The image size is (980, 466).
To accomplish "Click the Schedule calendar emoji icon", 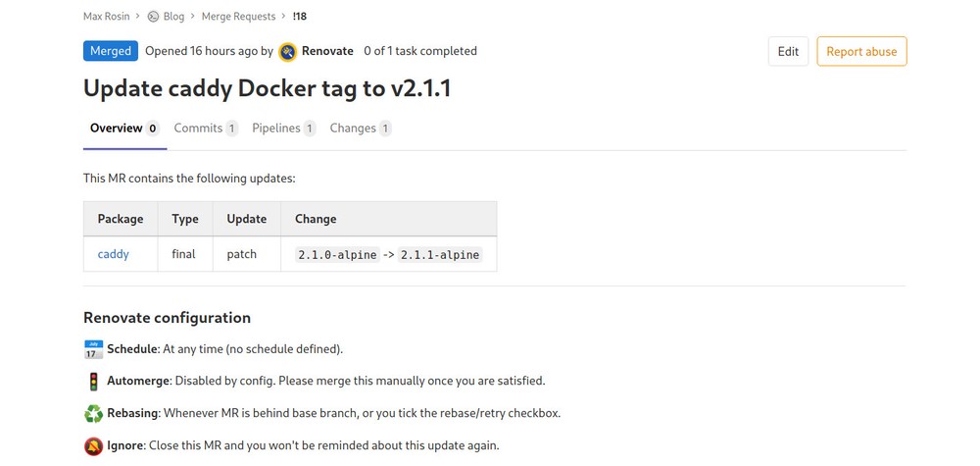I will coord(93,349).
